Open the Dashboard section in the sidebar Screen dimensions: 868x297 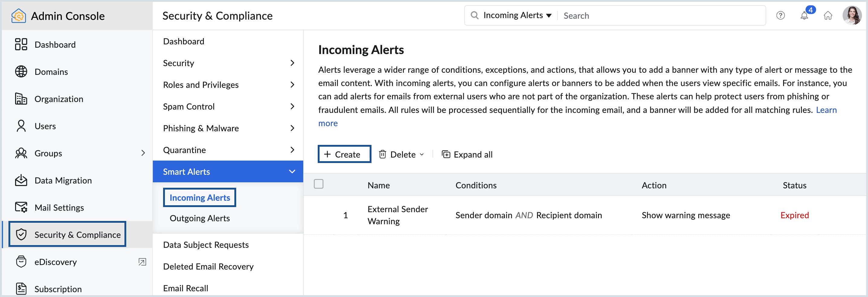pos(55,44)
